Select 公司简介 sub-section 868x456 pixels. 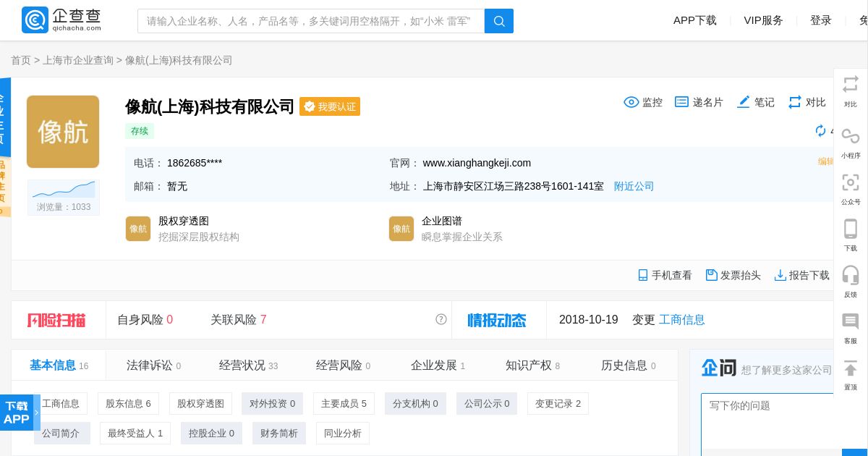(62, 433)
